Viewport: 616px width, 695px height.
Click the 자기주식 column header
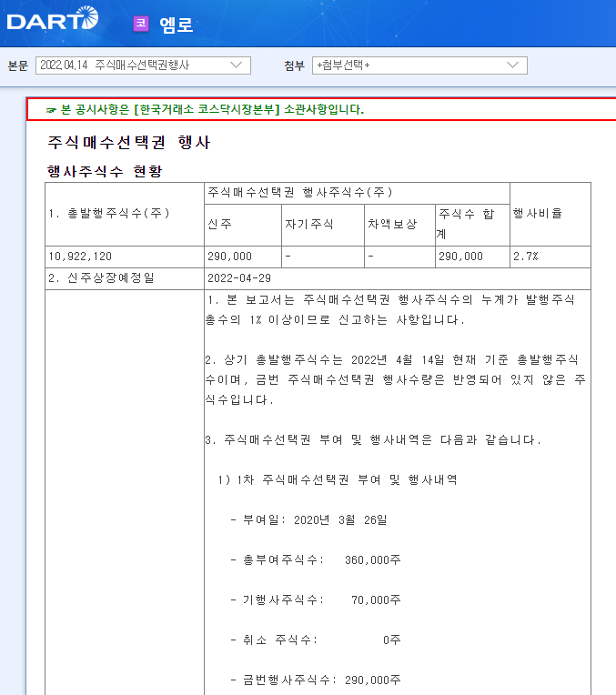click(323, 226)
